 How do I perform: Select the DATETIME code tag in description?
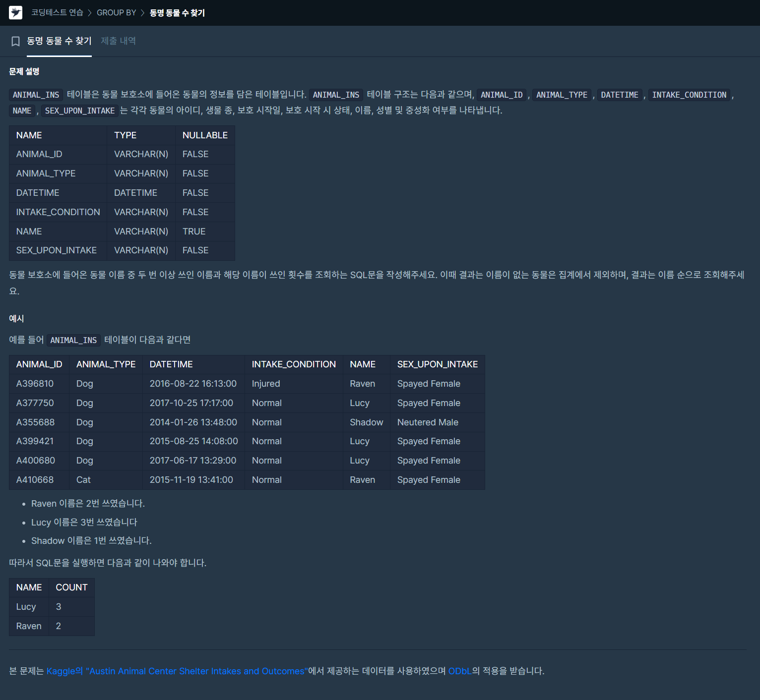[620, 95]
